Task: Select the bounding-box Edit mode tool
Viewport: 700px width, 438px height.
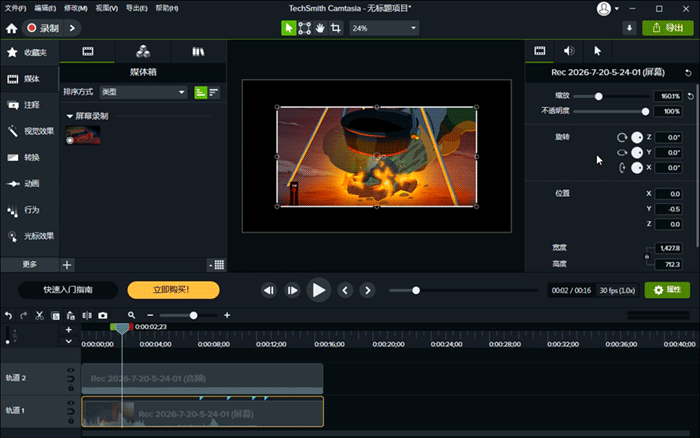Action: point(304,28)
